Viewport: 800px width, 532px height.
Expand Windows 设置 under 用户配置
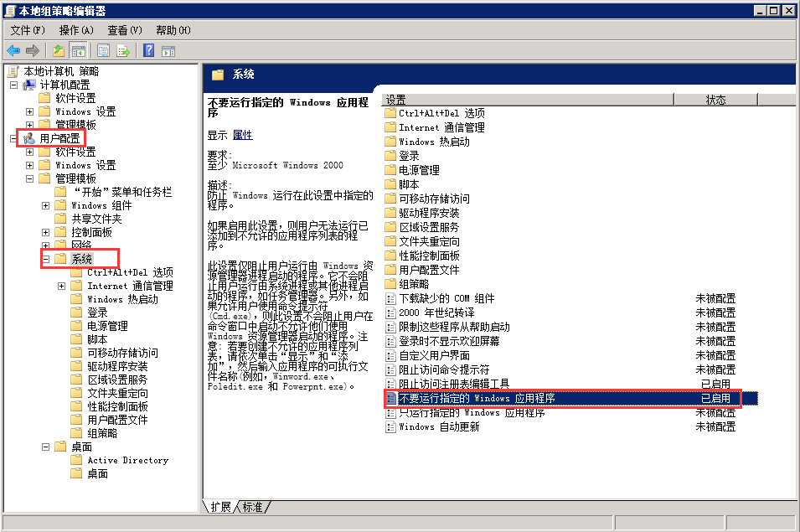click(29, 165)
